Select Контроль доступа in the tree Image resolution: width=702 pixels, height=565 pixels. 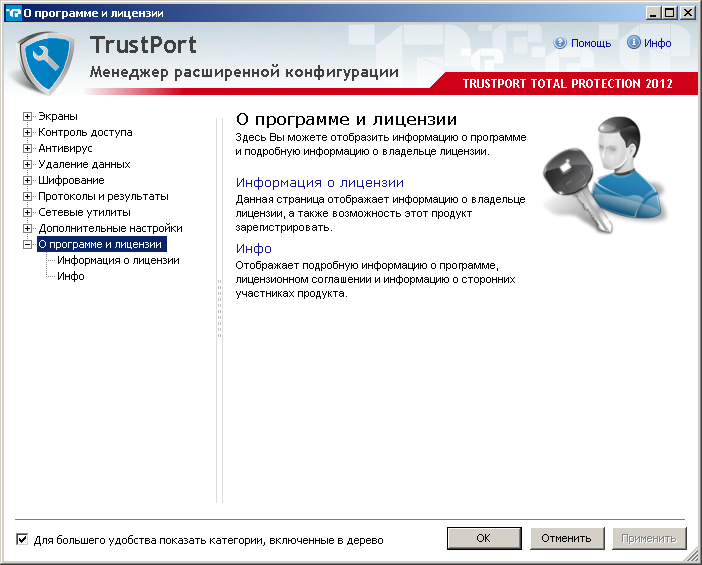coord(85,133)
